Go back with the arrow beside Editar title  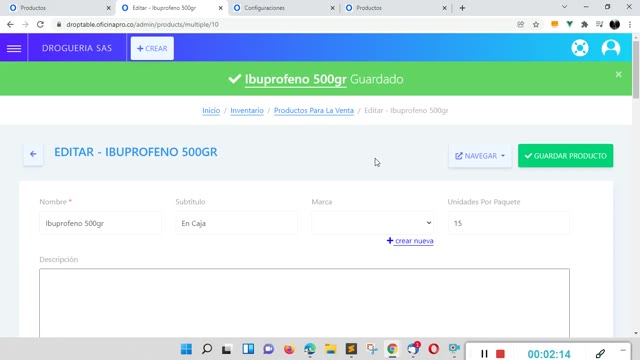(x=33, y=154)
